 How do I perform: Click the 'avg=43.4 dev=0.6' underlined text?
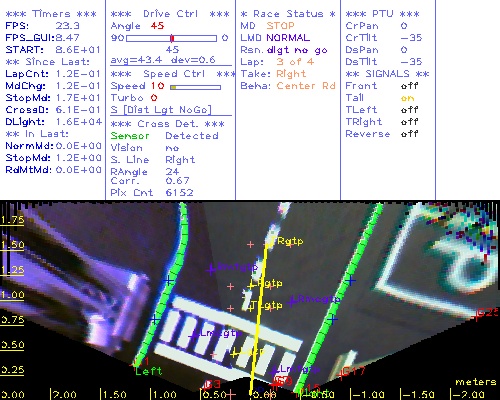[163, 60]
